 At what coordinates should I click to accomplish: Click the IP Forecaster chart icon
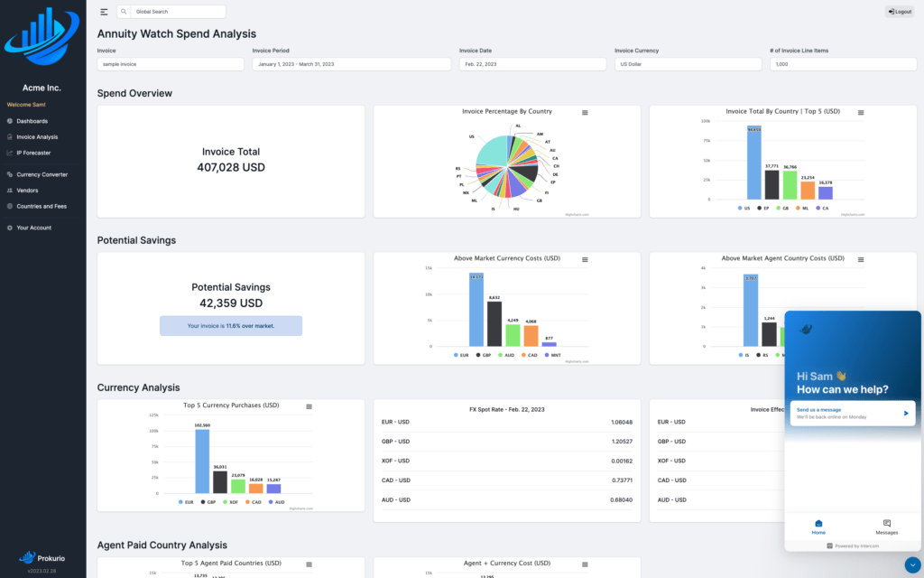click(x=9, y=153)
